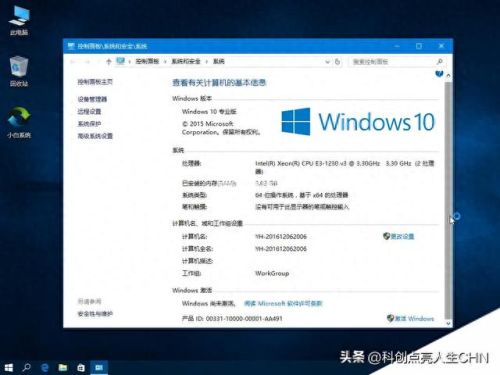This screenshot has height=375, width=500.
Task: Click the computer icon in the address bar
Action: [120, 61]
